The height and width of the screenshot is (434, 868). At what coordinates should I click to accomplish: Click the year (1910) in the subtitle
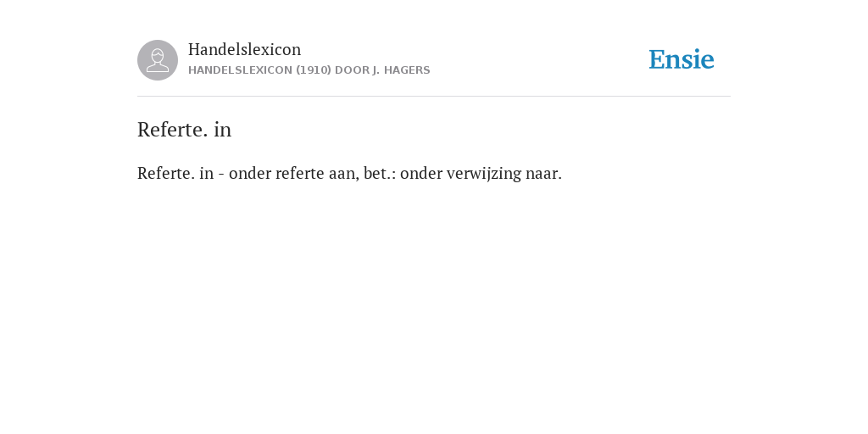[x=314, y=70]
